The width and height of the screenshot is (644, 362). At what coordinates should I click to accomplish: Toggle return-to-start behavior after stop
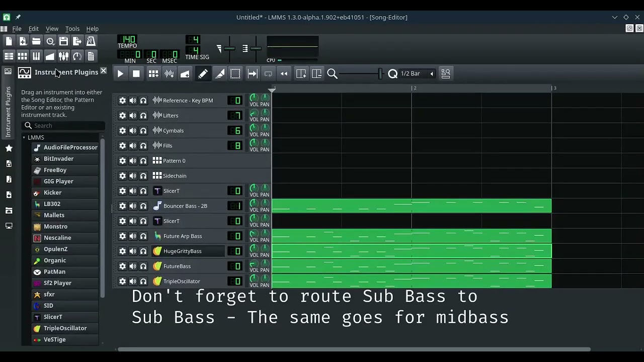(284, 74)
